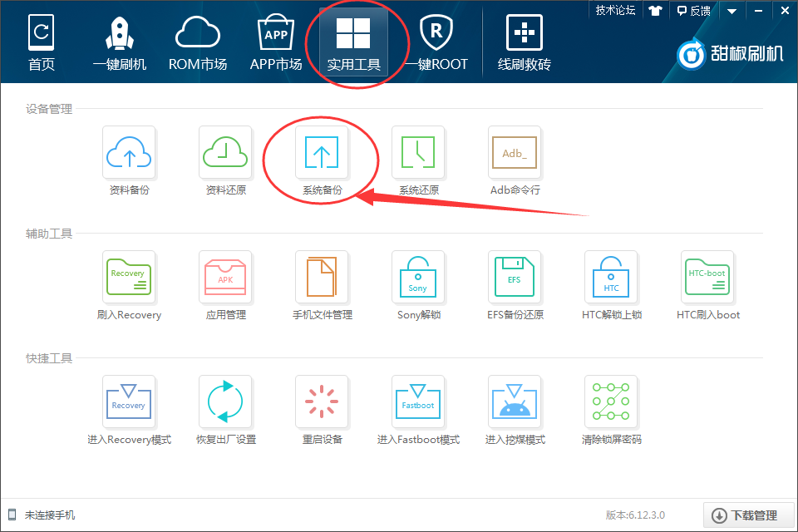The width and height of the screenshot is (798, 532).
Task: Launch 资料还原 data restore
Action: pyautogui.click(x=225, y=152)
